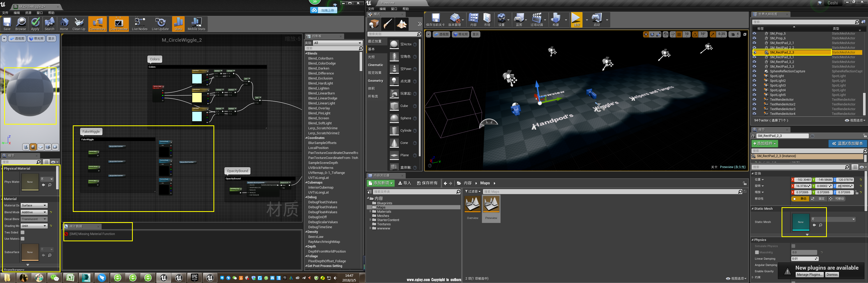Open Shading Model Unlit dropdown
Viewport: 868px width, 283px height.
point(34,226)
